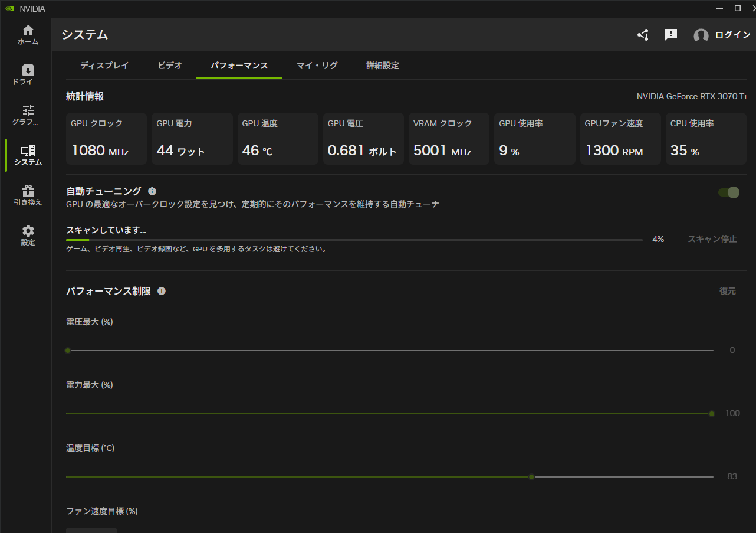Click the 統計情報 section heading
Image resolution: width=756 pixels, height=533 pixels.
pos(85,96)
